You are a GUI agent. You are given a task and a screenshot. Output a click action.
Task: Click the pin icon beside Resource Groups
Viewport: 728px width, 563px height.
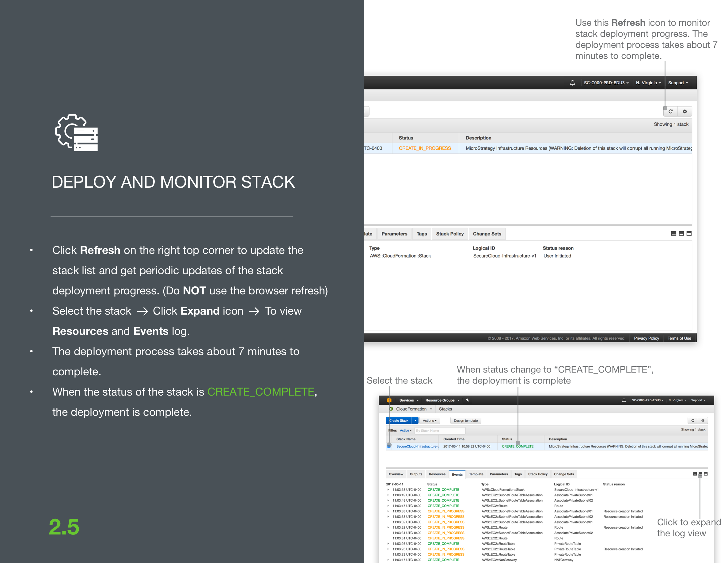[x=467, y=400]
